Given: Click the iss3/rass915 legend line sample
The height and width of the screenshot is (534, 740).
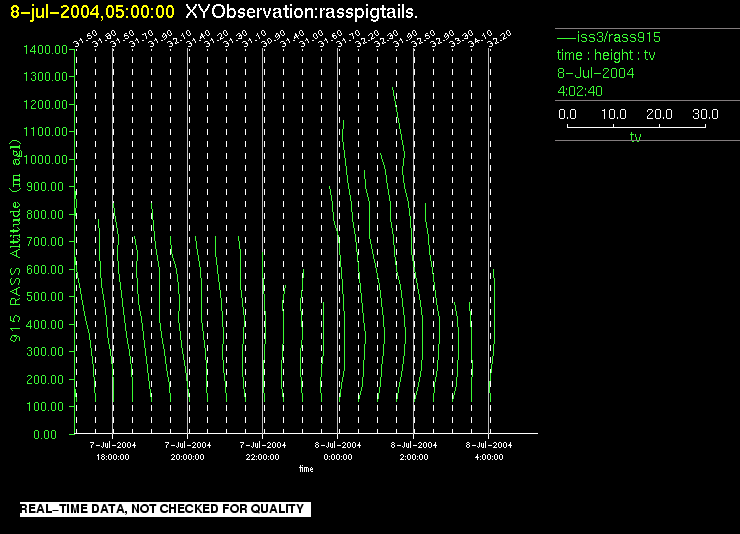Looking at the screenshot, I should (x=563, y=37).
